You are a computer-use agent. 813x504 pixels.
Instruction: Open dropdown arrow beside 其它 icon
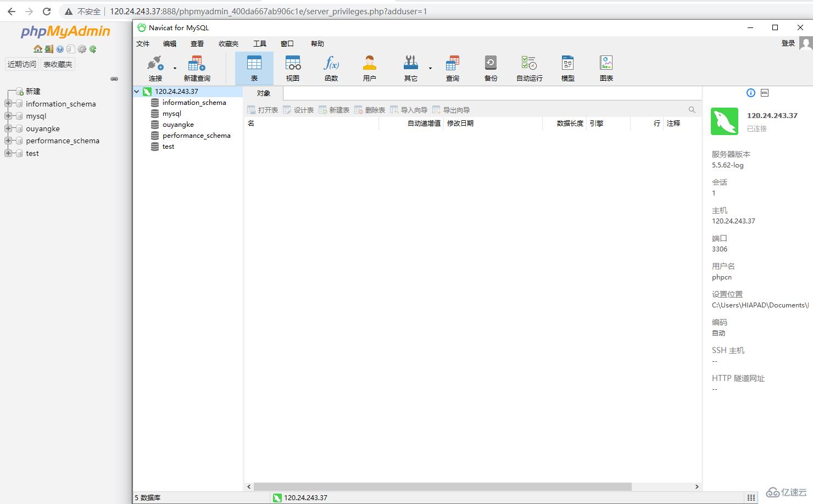click(430, 69)
